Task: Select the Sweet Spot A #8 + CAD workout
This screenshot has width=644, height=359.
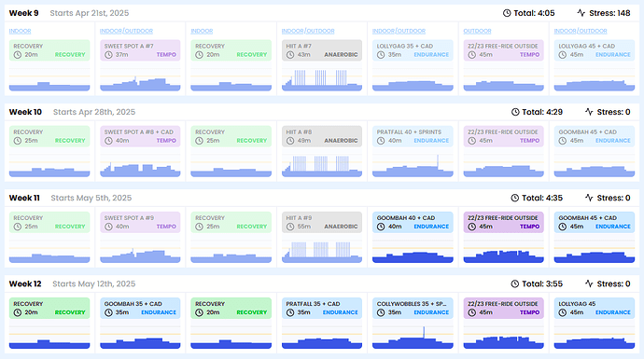Action: [140, 136]
